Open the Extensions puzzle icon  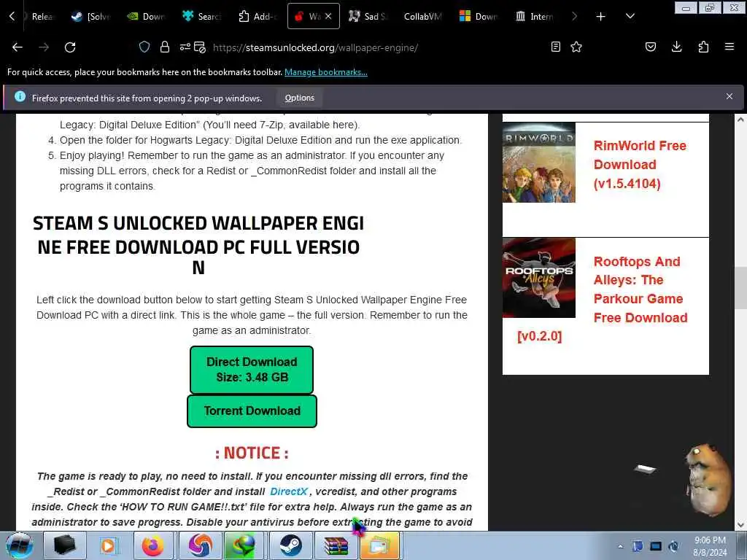[703, 47]
